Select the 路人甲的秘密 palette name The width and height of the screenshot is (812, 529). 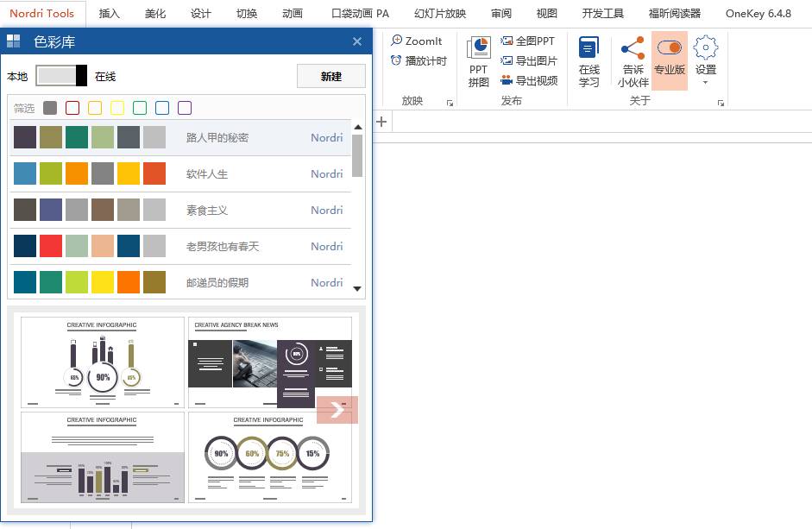click(217, 138)
